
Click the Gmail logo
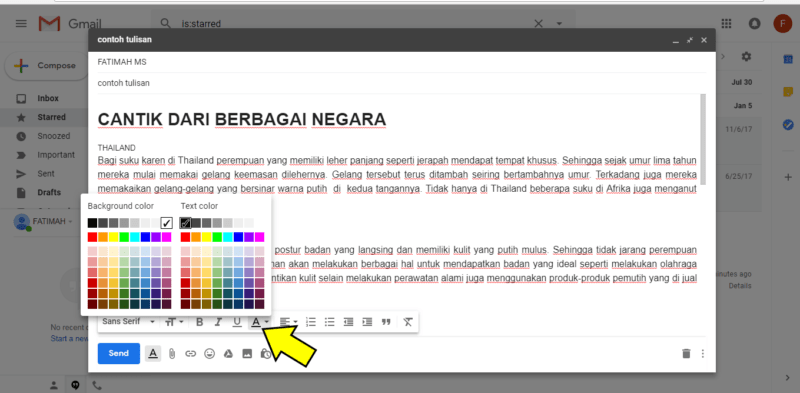pos(70,23)
